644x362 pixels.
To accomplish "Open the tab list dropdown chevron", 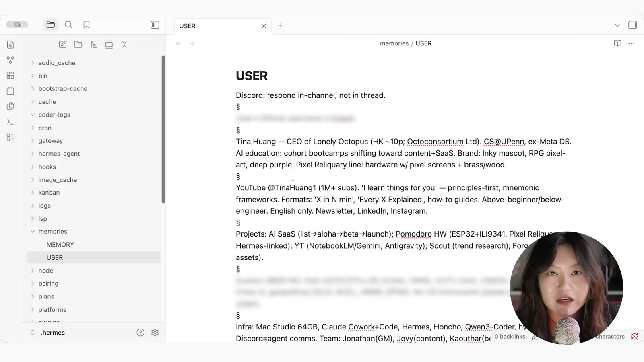I will (x=617, y=25).
